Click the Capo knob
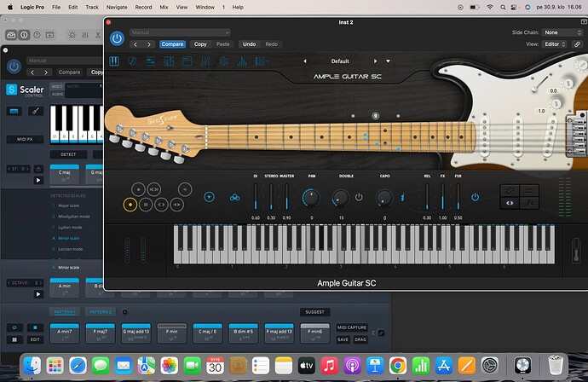Screen dimensions: 588x382 point(384,197)
